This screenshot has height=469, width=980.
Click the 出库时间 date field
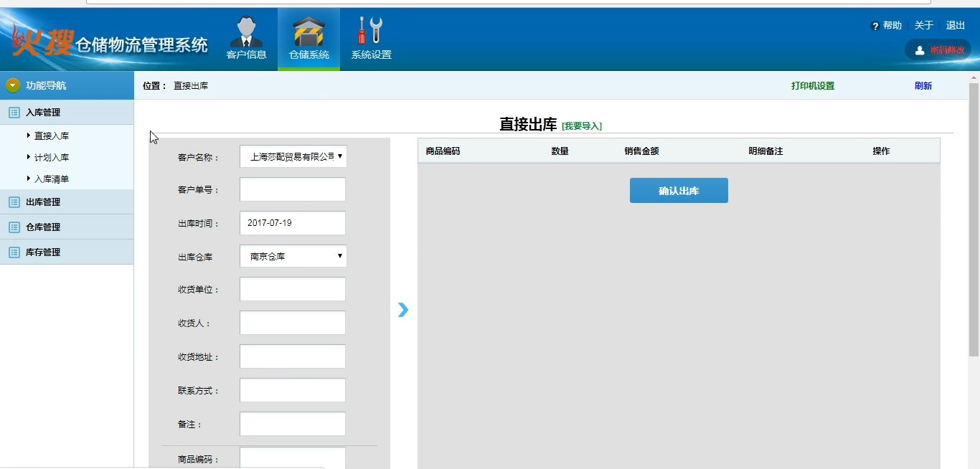coord(293,223)
